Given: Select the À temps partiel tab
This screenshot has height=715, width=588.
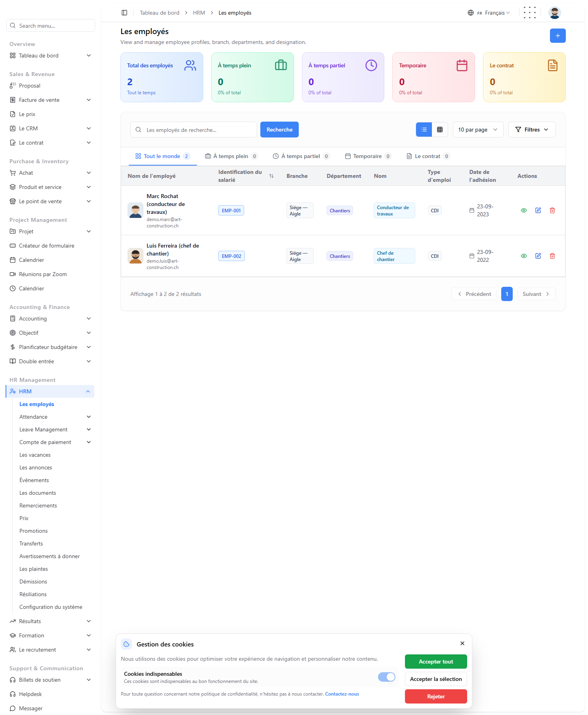Looking at the screenshot, I should pos(301,156).
